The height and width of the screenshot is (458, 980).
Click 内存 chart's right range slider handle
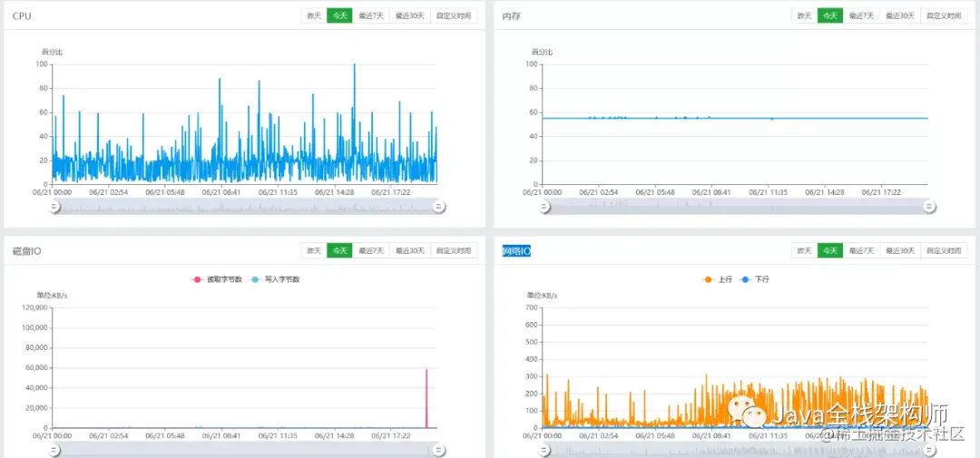click(930, 207)
